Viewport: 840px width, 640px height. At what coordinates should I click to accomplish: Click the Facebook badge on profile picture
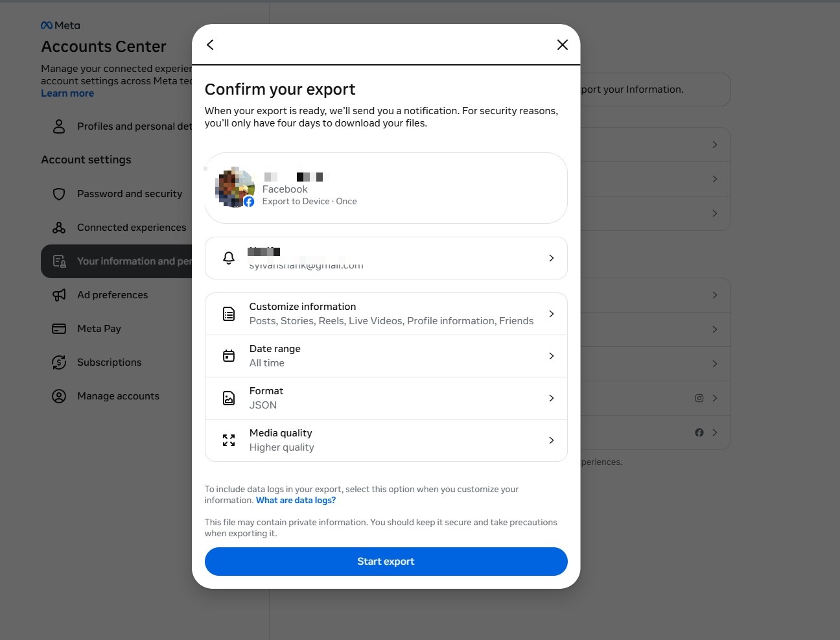click(x=249, y=202)
